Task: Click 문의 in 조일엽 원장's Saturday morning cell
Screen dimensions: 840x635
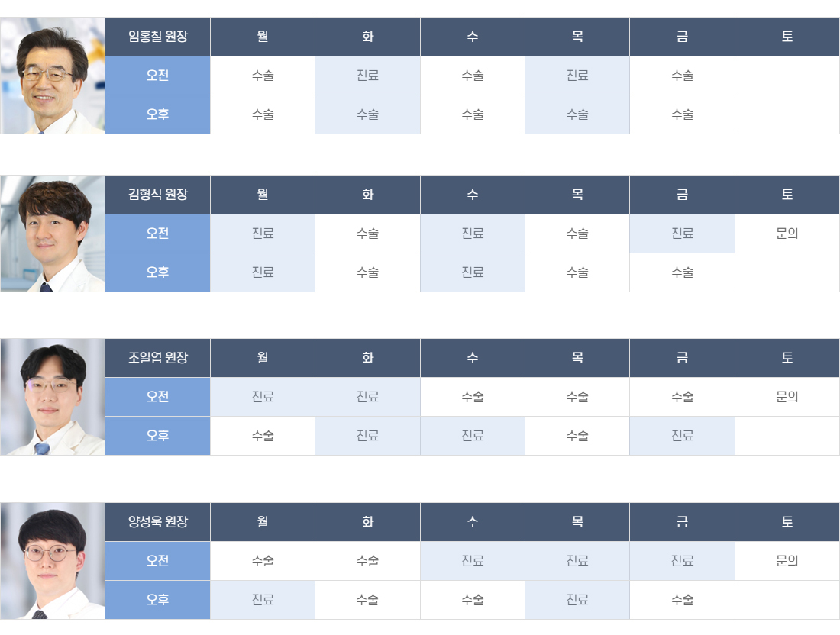Action: click(x=787, y=397)
